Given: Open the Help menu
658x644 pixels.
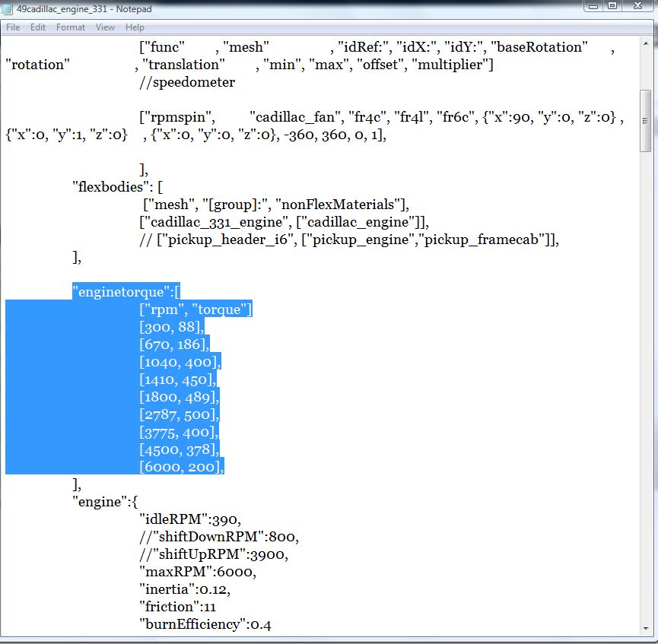Looking at the screenshot, I should 135,27.
